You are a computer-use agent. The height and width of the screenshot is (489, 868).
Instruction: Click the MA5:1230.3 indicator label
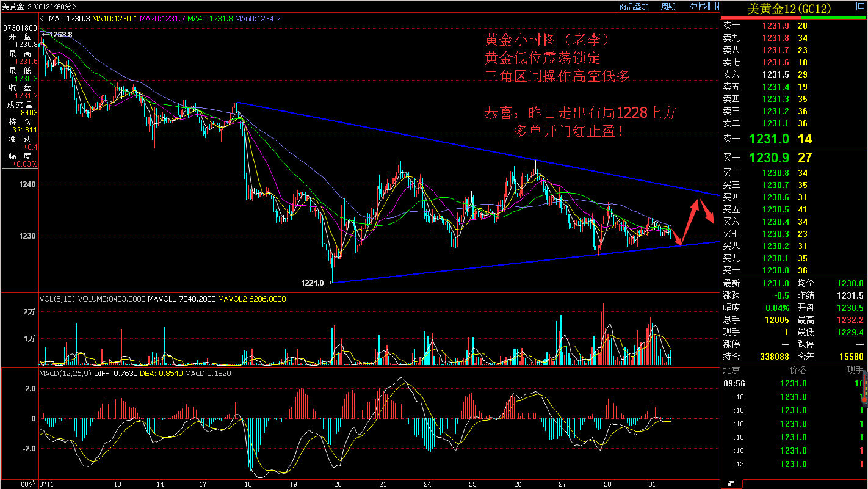[70, 19]
